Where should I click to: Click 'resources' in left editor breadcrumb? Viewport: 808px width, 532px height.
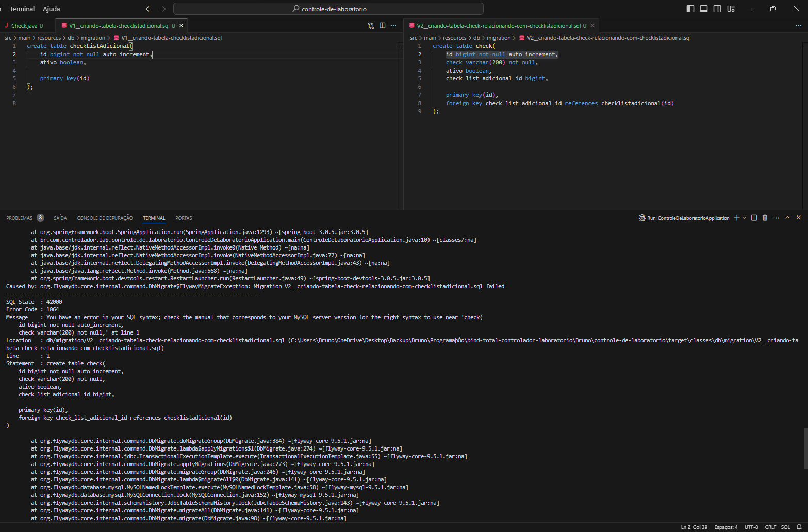(x=49, y=38)
